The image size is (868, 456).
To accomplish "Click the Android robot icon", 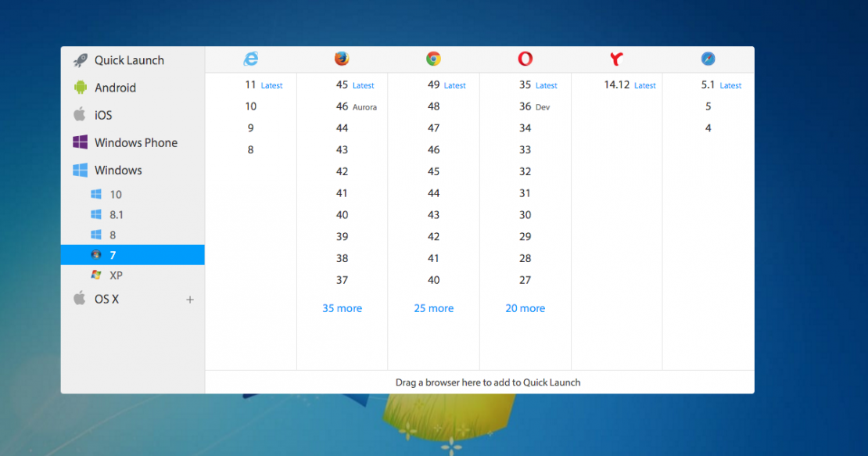I will 81,88.
